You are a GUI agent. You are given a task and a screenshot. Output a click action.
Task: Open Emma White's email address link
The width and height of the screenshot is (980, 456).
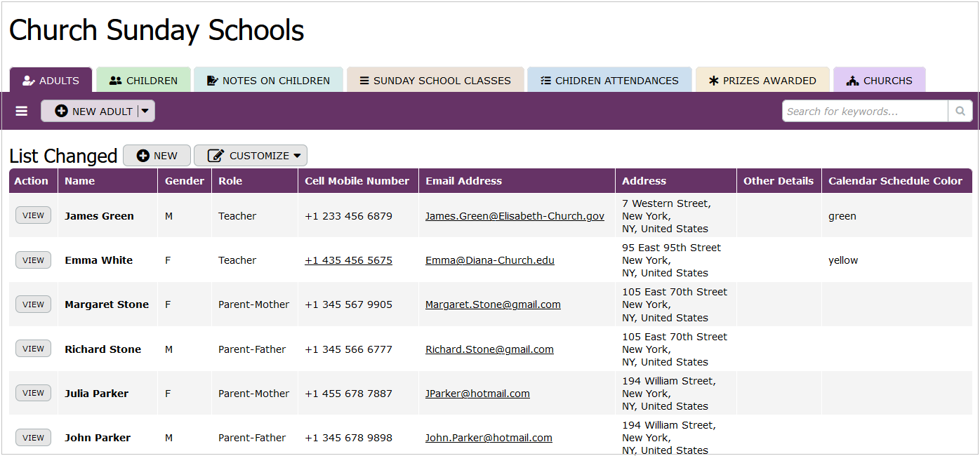click(x=489, y=260)
